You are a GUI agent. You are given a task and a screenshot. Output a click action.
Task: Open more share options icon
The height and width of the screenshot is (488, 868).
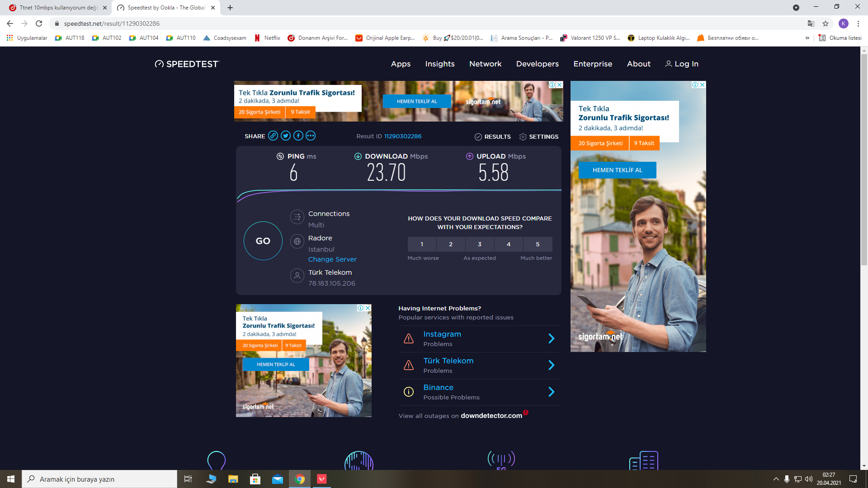click(x=311, y=136)
